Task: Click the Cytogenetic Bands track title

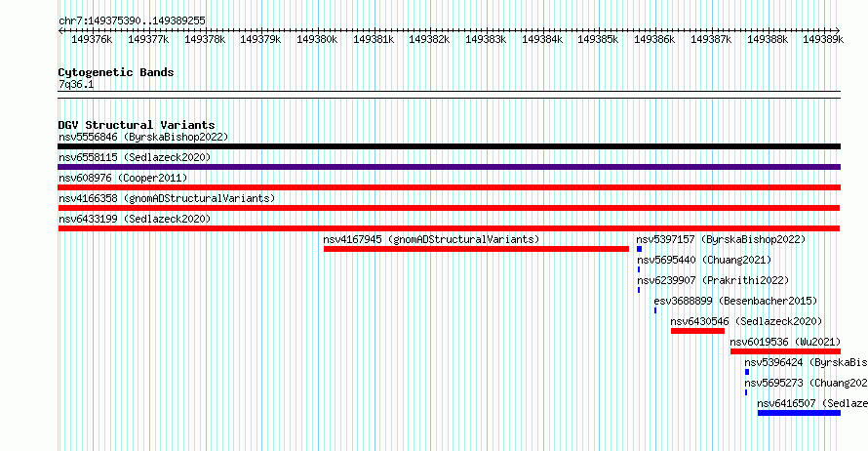Action: (116, 72)
